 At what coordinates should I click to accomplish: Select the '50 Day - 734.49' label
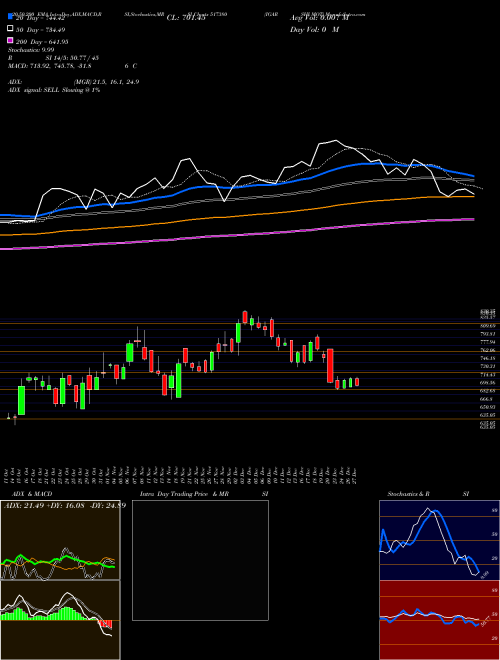coord(41,30)
